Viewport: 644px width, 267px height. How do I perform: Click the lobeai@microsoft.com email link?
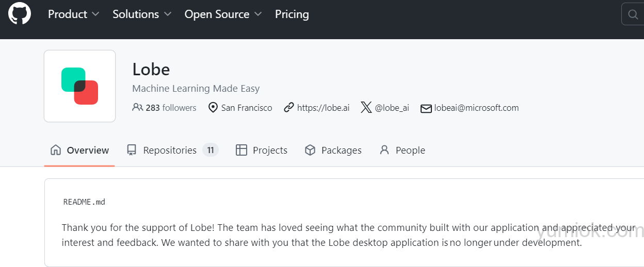pyautogui.click(x=476, y=108)
